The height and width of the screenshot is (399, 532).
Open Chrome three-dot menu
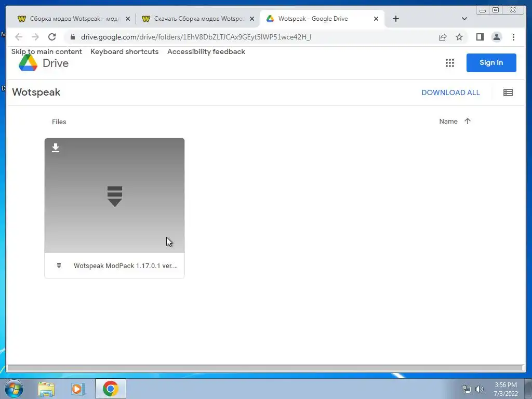tap(513, 37)
